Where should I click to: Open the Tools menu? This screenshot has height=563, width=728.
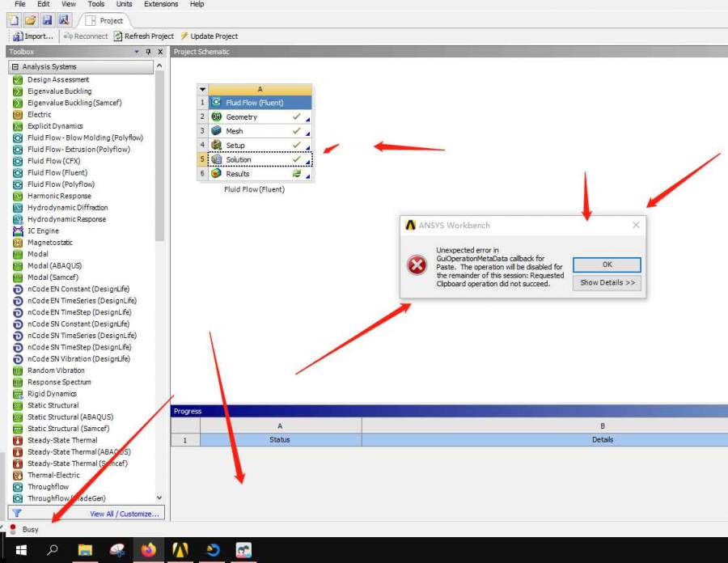[95, 4]
